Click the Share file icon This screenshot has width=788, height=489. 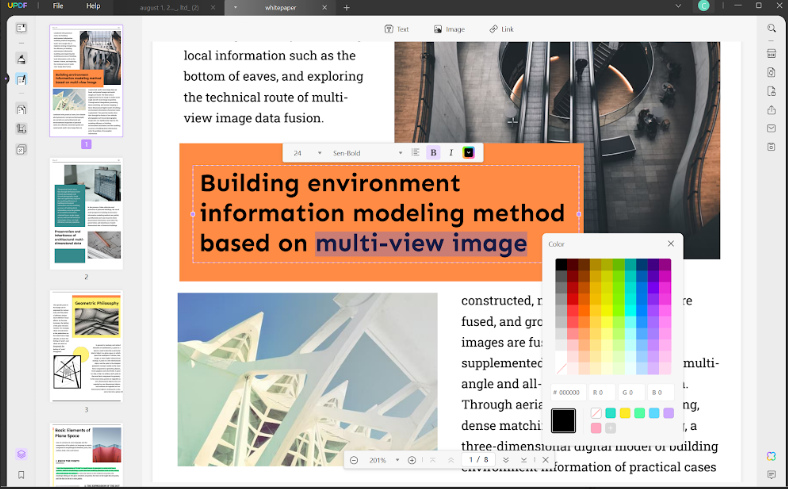pyautogui.click(x=771, y=110)
